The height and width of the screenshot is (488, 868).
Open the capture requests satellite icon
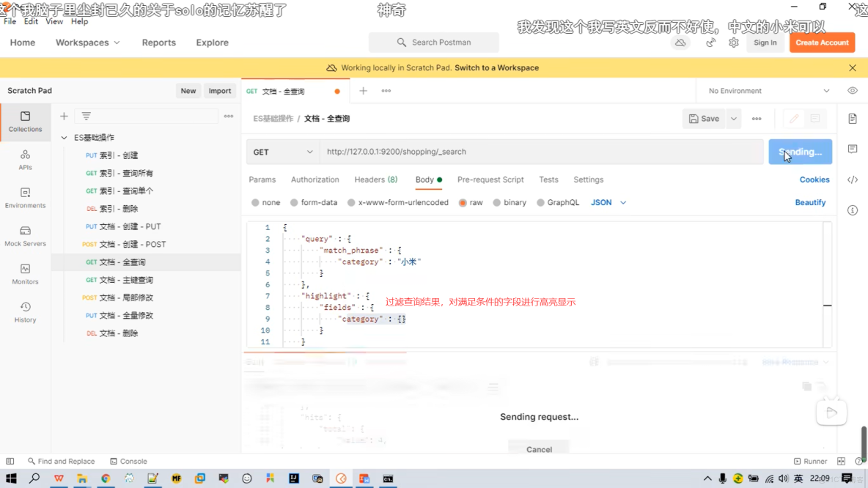coord(710,43)
